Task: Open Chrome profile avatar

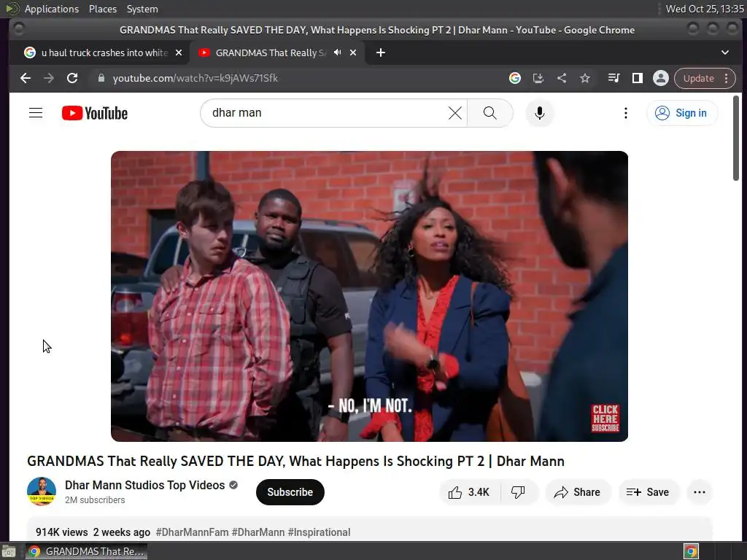Action: [660, 78]
